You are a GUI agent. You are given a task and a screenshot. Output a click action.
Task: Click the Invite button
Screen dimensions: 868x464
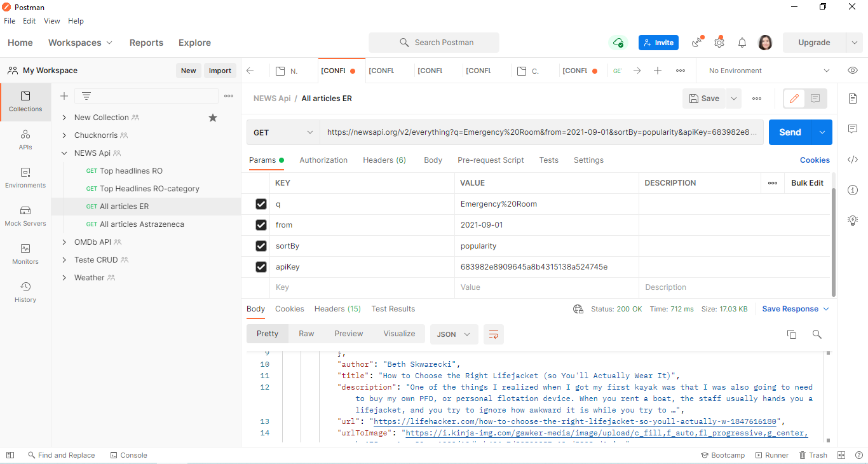(x=658, y=43)
